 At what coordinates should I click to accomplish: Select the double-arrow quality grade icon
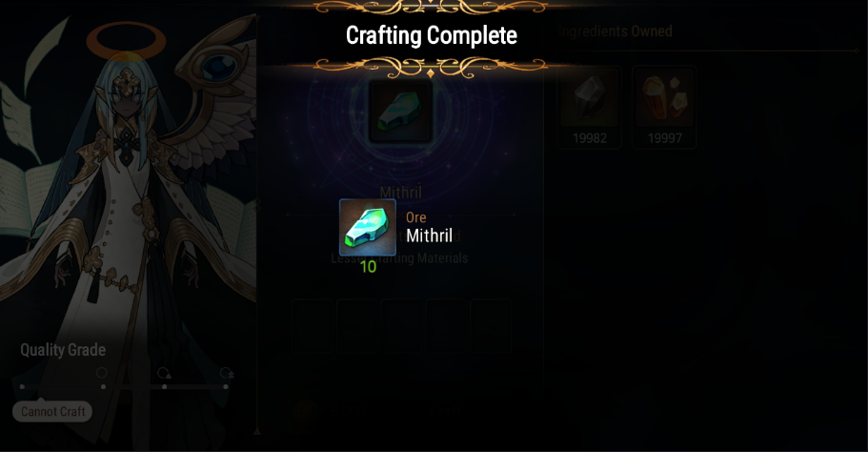click(227, 373)
